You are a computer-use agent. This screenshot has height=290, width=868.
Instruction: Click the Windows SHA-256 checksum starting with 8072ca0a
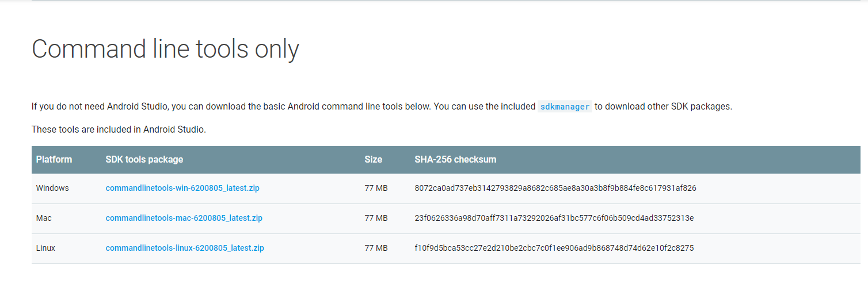pos(555,188)
